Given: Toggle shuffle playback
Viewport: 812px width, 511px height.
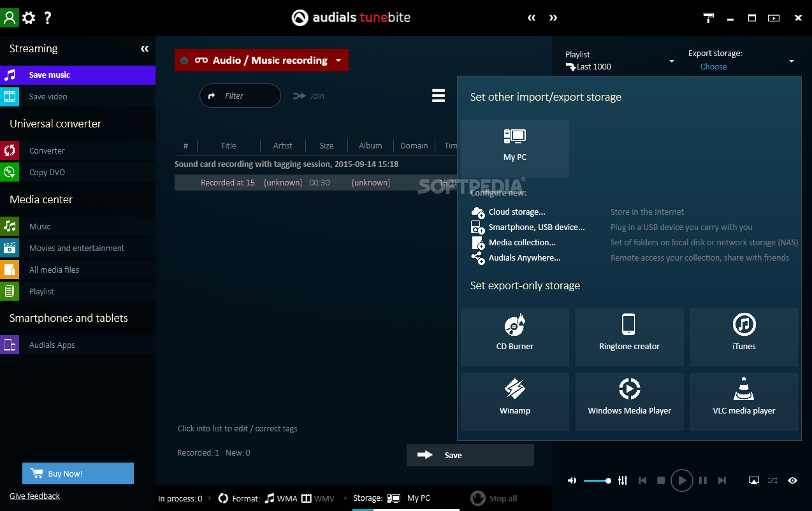Looking at the screenshot, I should coord(772,480).
